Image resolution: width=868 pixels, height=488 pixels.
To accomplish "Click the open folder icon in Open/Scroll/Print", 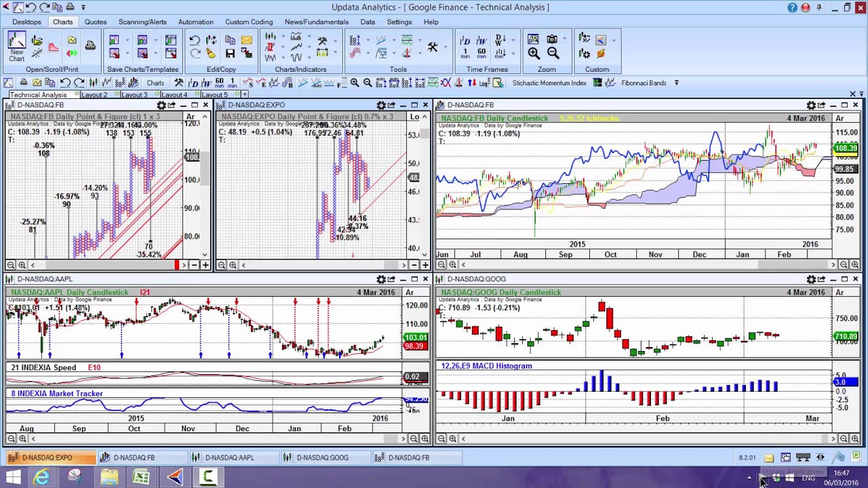I will click(37, 41).
